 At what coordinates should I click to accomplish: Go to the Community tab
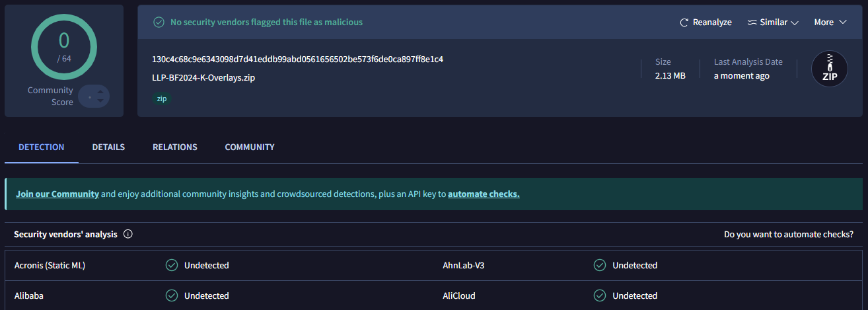250,147
